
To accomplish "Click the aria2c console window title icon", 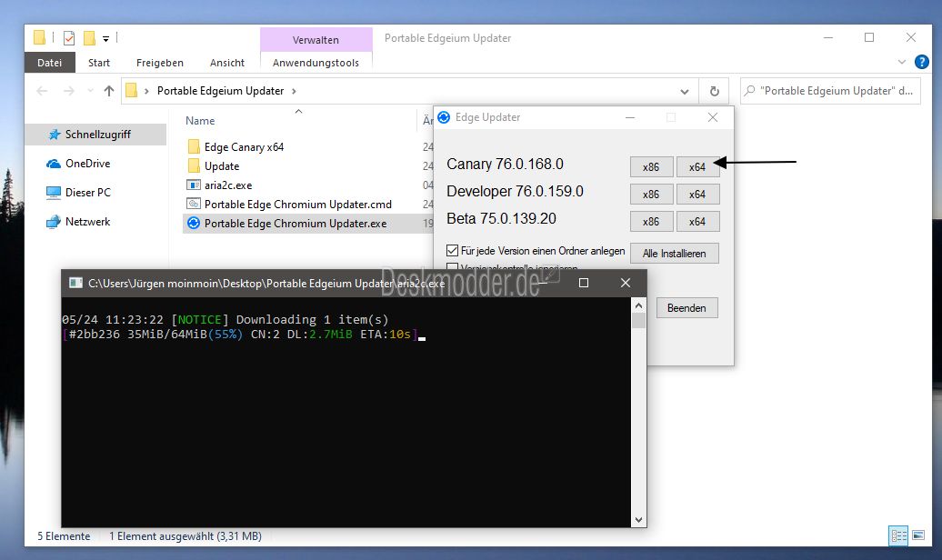I will (x=75, y=283).
